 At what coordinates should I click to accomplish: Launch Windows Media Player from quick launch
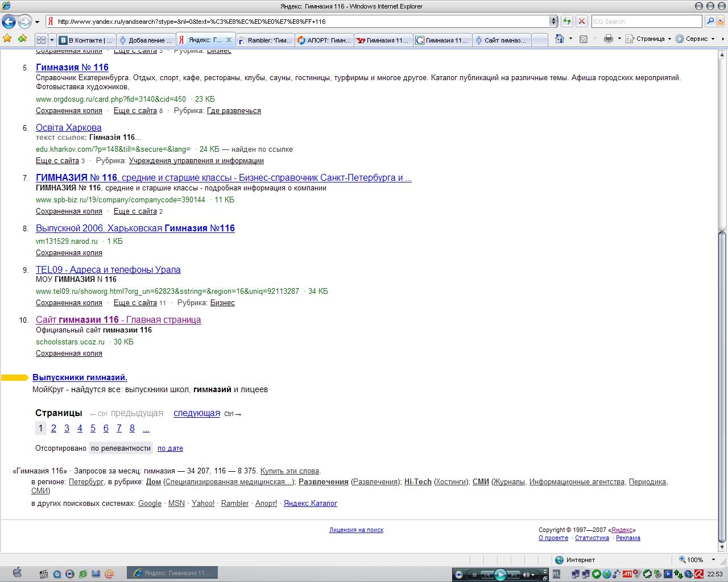coord(69,574)
